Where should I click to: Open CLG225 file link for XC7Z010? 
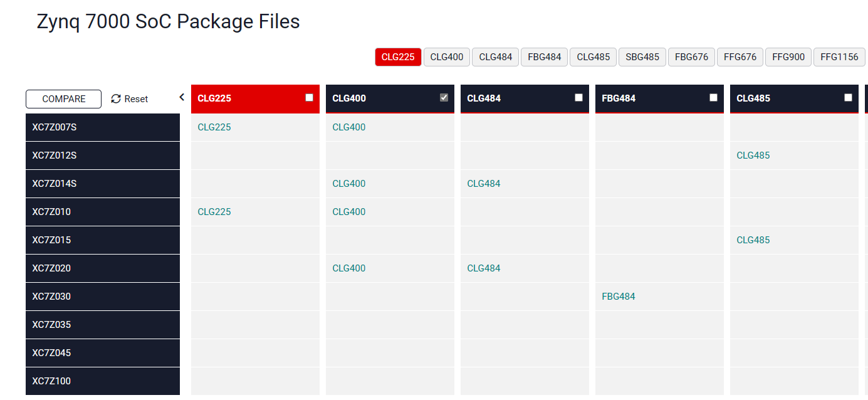point(214,212)
